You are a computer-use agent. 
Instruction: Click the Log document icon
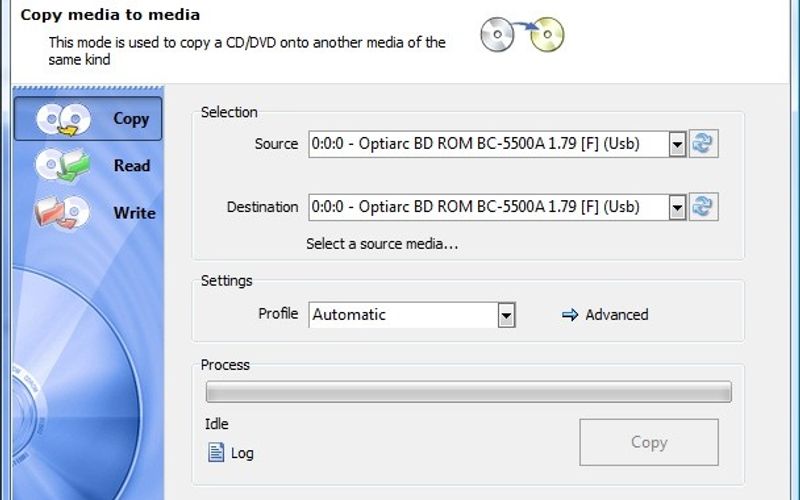(216, 453)
